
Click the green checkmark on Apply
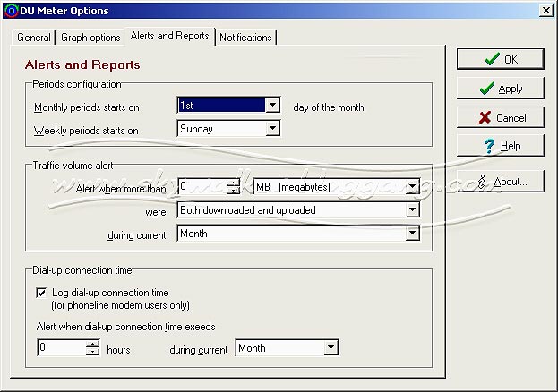pyautogui.click(x=487, y=89)
